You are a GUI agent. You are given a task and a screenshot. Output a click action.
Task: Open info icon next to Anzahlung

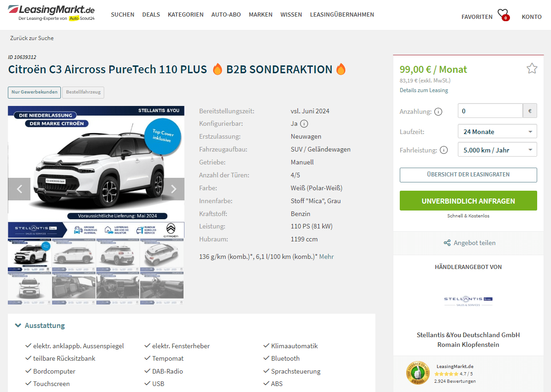(438, 111)
